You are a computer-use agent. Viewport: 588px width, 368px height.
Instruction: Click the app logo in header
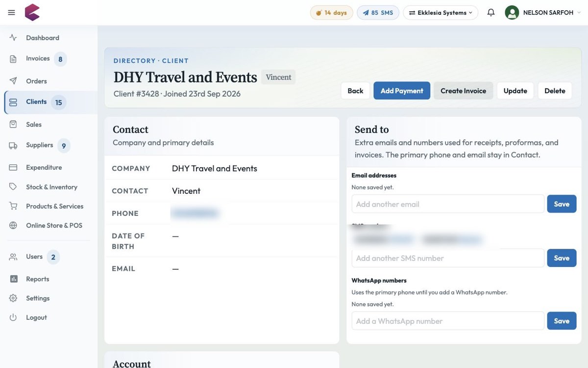click(32, 12)
